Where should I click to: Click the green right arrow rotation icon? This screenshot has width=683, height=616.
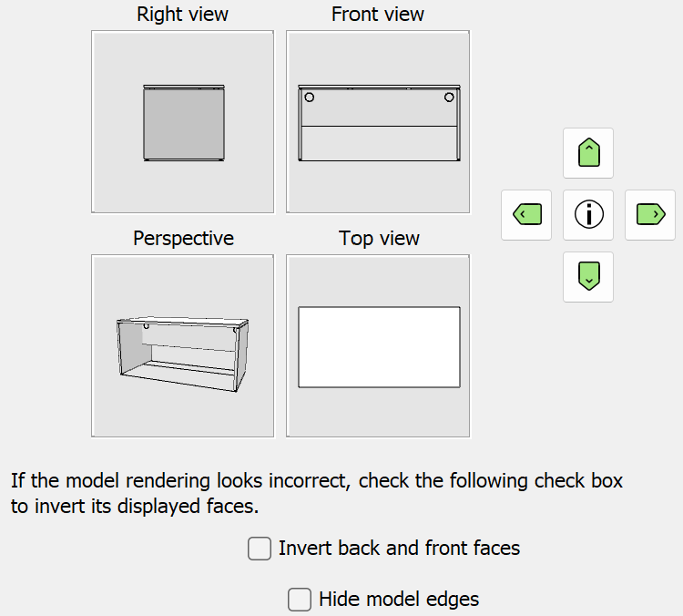click(x=650, y=215)
